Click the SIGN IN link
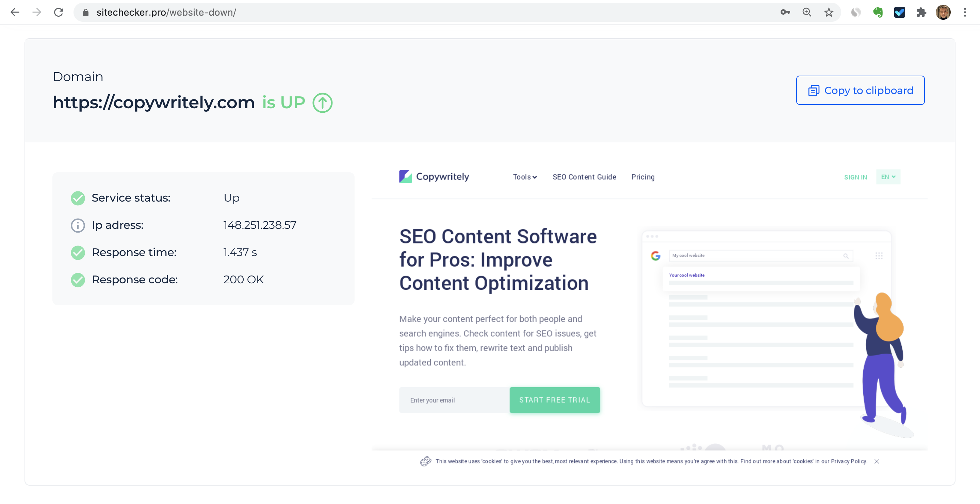 [x=855, y=177]
